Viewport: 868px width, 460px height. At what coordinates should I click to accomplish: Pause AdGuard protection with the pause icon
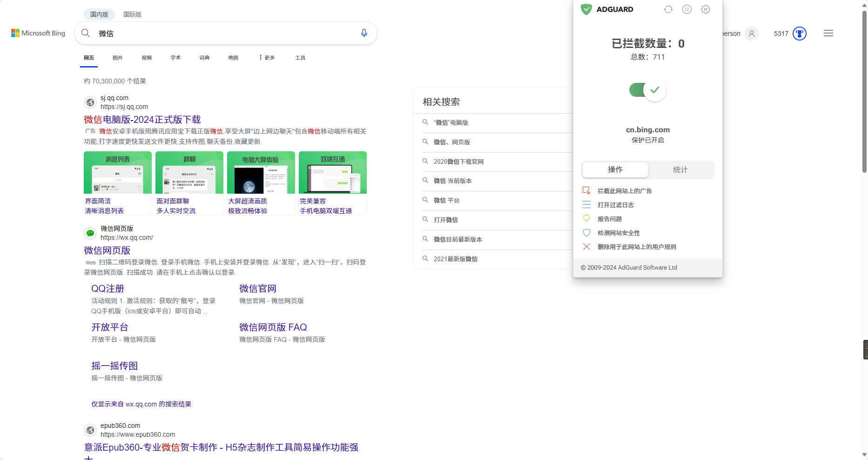(687, 9)
